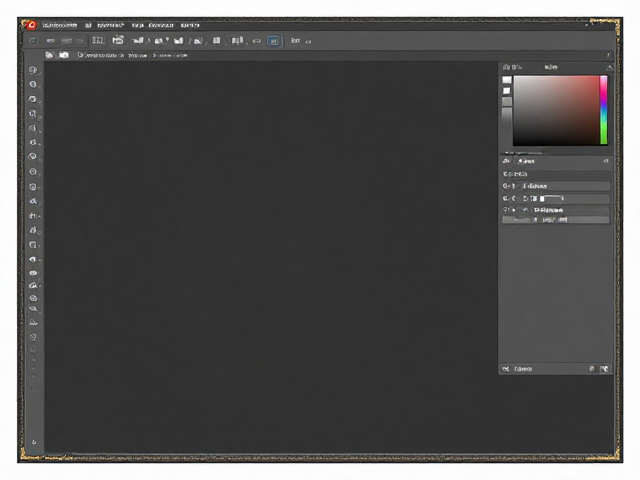
Task: Click the white slider handle in properties row
Action: coord(542,199)
